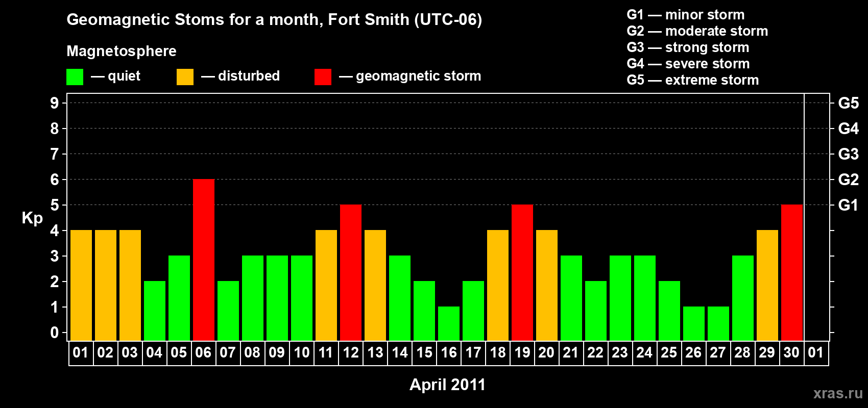
Task: Click the chart title mentioning Fort Smith
Action: [x=274, y=20]
